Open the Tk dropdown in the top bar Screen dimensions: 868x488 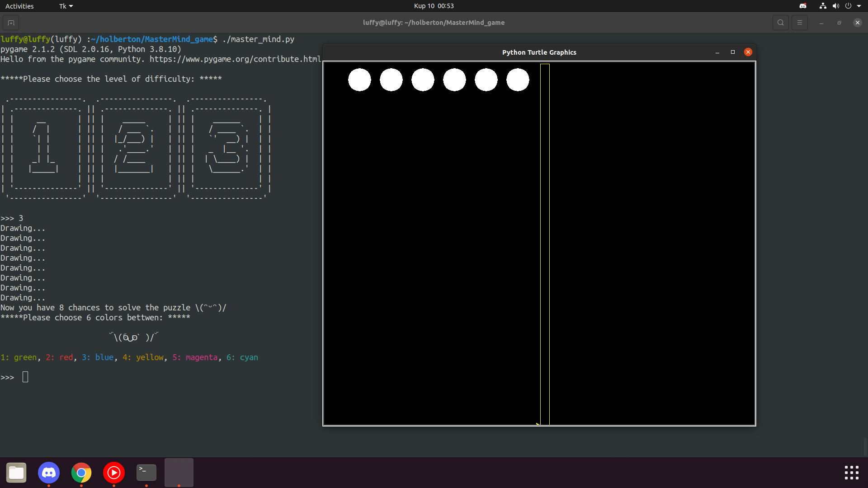66,6
